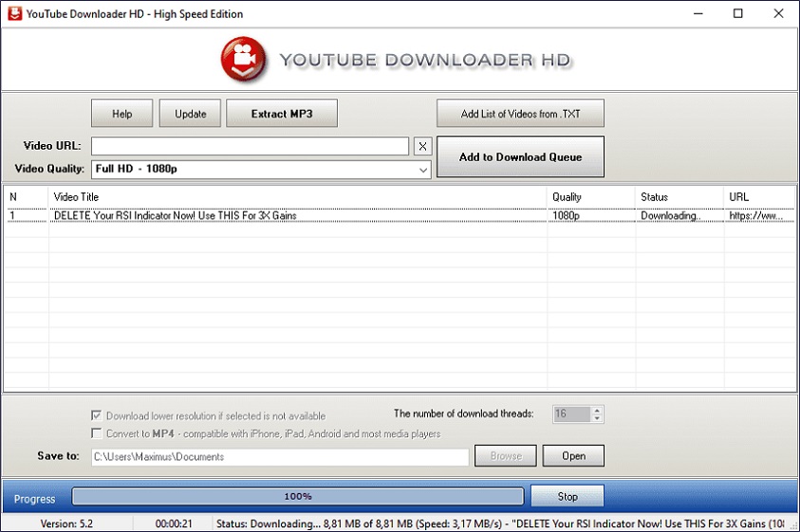Click the app icon in the title bar
Screen dimensions: 800x532
pyautogui.click(x=14, y=14)
